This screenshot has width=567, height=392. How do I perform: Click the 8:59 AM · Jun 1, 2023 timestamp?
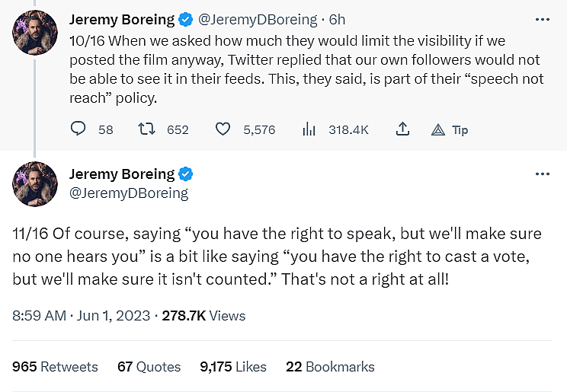click(x=82, y=315)
